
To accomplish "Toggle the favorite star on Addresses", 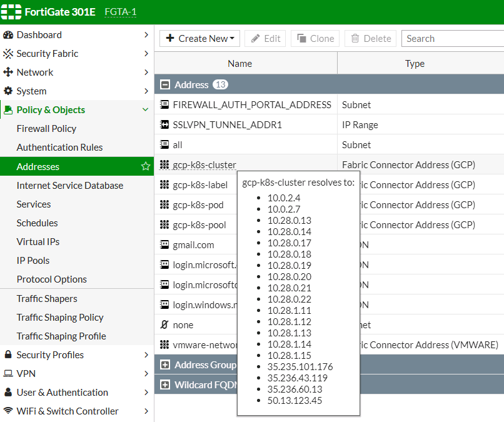I will point(145,166).
